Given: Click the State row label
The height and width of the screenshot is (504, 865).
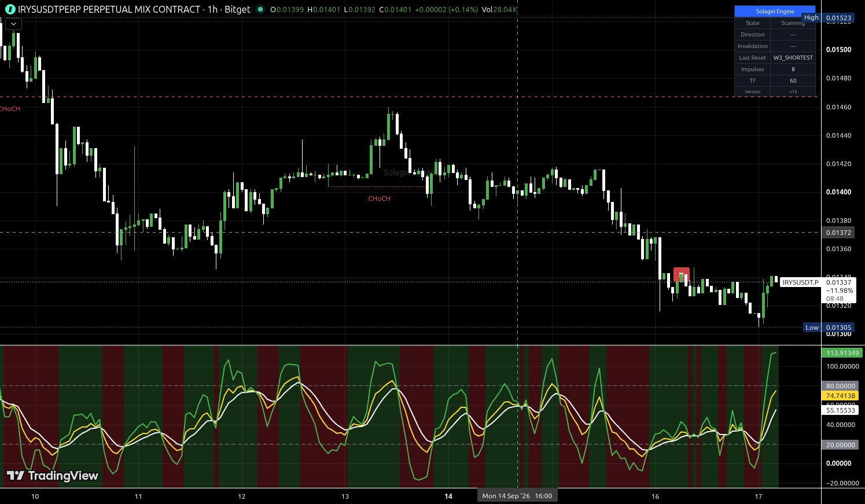Looking at the screenshot, I should pos(752,23).
